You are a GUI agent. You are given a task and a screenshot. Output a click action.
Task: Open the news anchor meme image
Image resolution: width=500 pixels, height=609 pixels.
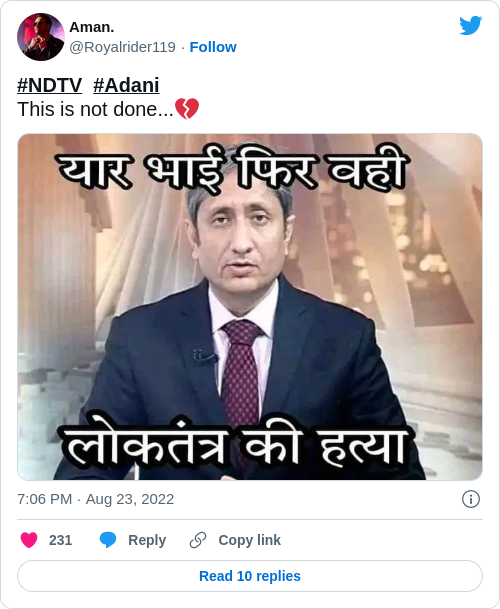[x=250, y=307]
